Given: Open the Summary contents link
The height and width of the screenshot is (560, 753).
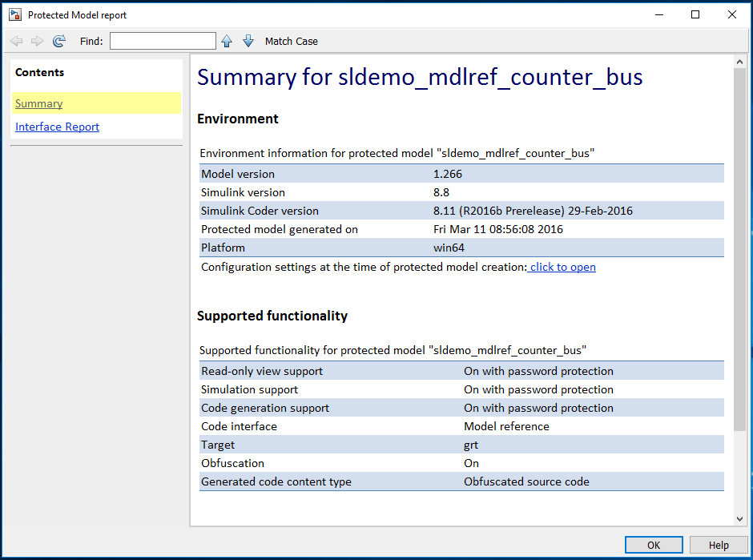Looking at the screenshot, I should click(x=39, y=103).
